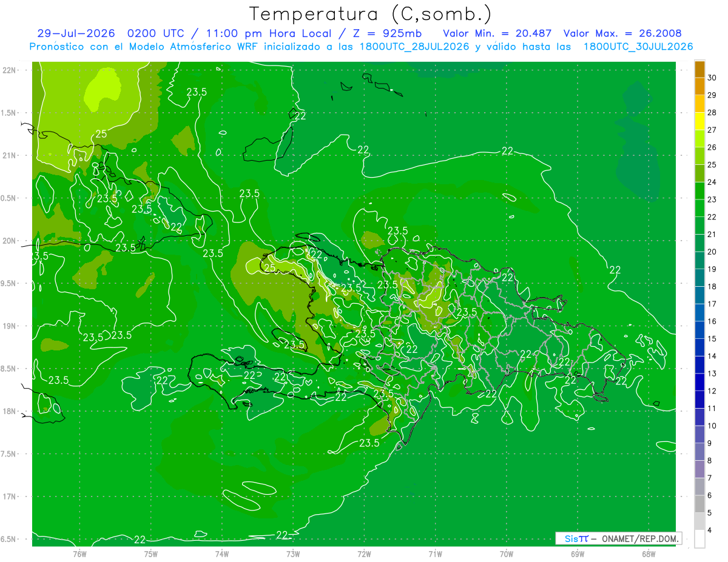Viewport: 728px width, 562px height.
Task: Click the title "Temperatura (C,somb.)"
Action: click(x=371, y=14)
